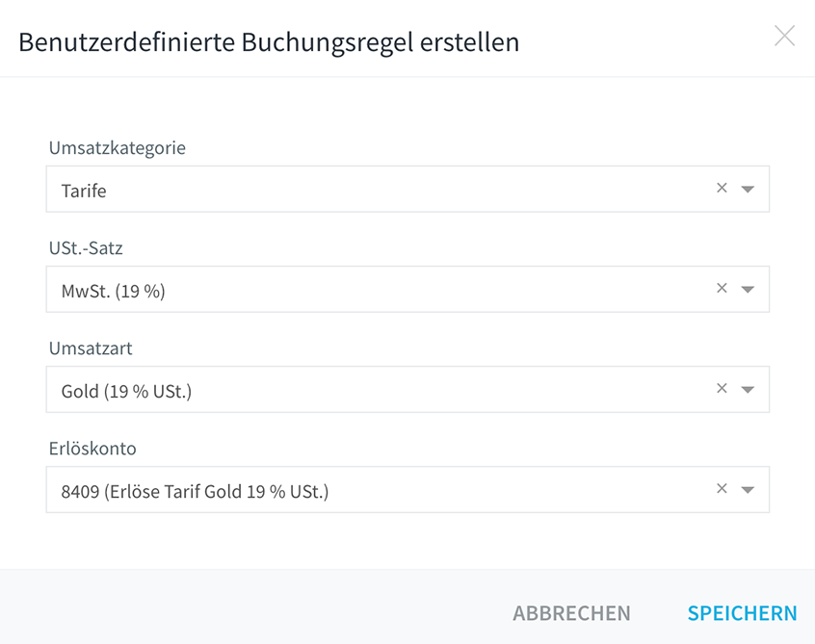This screenshot has height=644, width=815.
Task: Click the MwSt. (19 %) field text
Action: pos(114,291)
